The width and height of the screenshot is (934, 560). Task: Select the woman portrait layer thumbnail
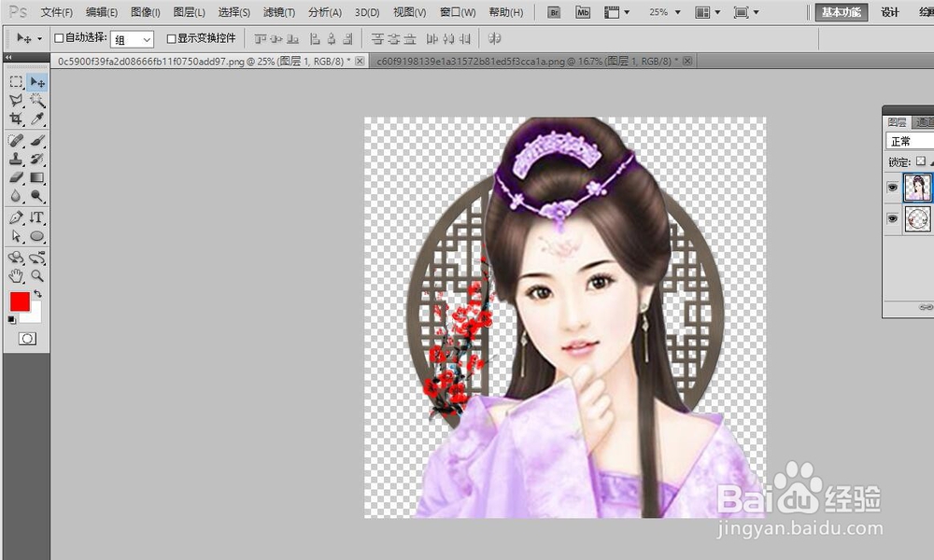(x=918, y=188)
